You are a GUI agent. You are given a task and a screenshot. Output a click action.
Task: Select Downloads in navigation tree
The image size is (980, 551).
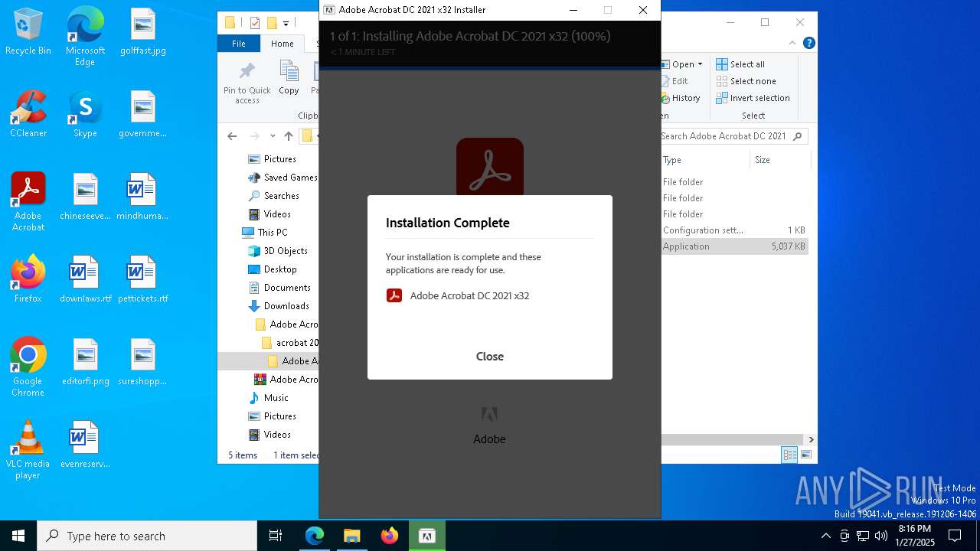[x=279, y=306]
